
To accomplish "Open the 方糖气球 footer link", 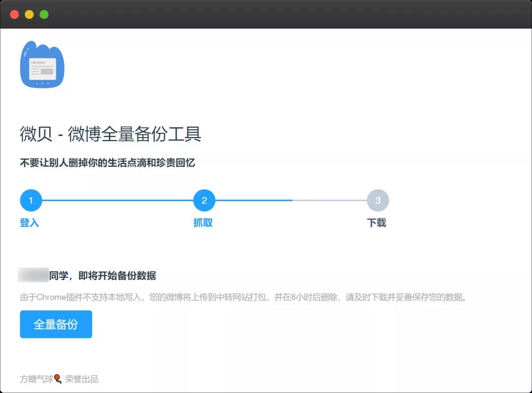I will (x=36, y=379).
